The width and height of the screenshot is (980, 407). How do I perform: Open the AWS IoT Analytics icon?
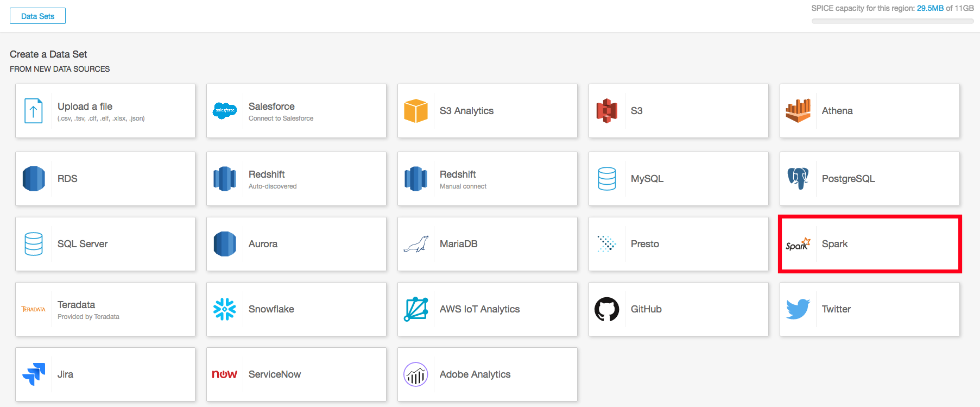tap(416, 309)
